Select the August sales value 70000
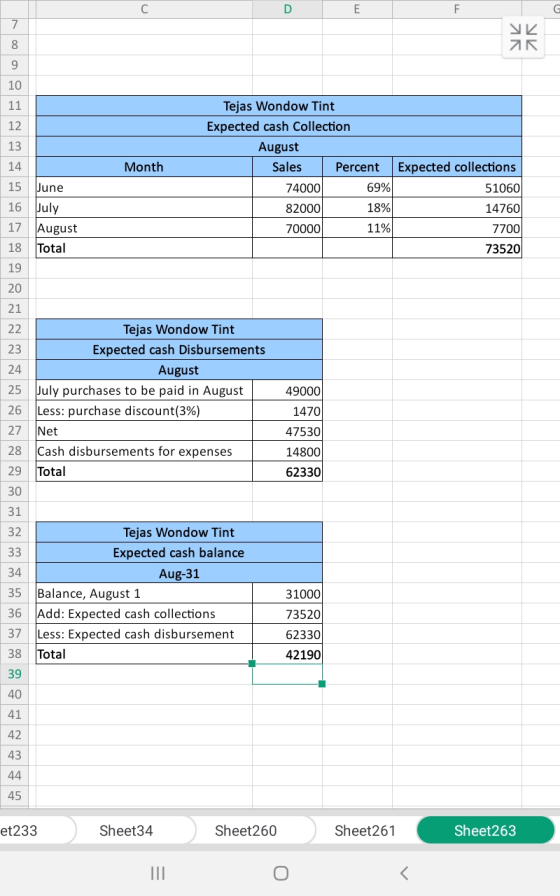560x896 pixels. 287,228
